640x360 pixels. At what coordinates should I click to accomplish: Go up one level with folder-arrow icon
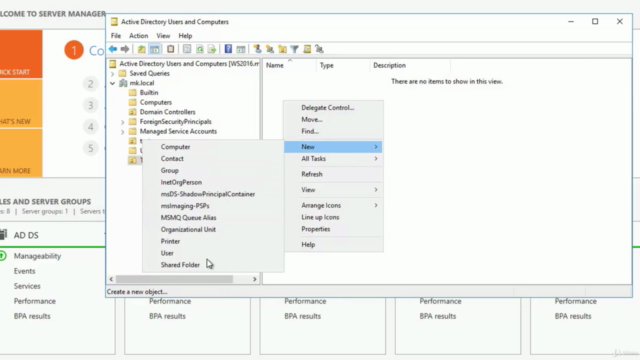point(141,49)
